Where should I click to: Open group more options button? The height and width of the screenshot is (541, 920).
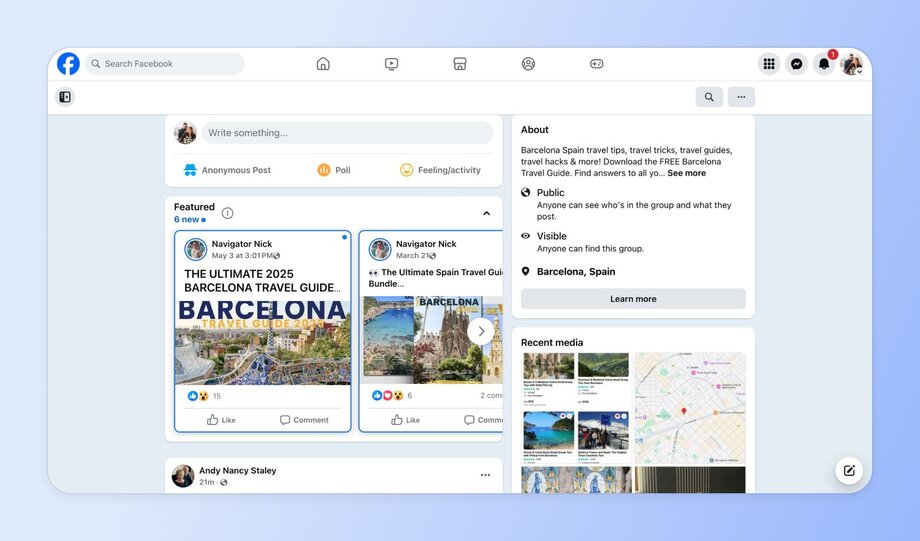741,97
